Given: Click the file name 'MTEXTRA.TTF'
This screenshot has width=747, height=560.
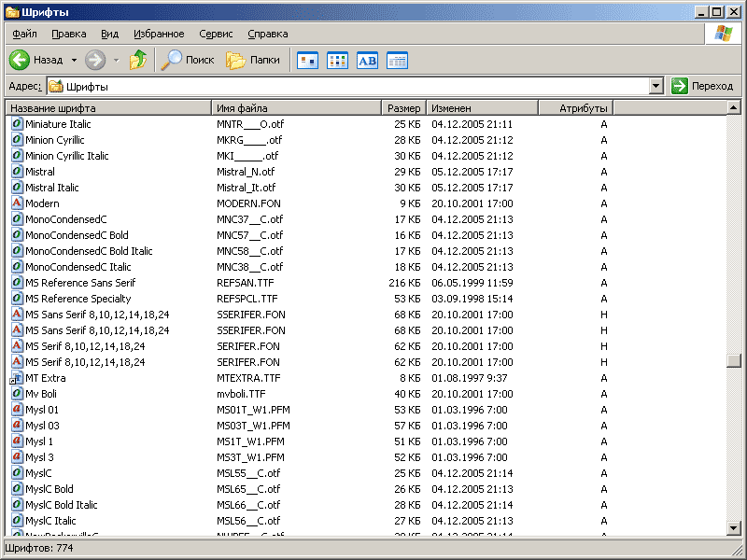Looking at the screenshot, I should pos(248,378).
